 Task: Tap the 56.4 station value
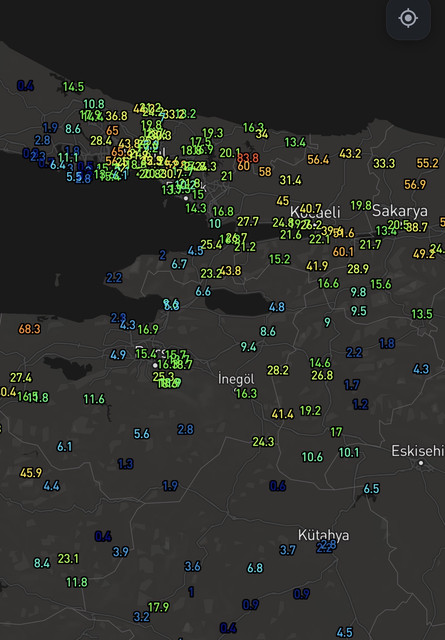318,160
